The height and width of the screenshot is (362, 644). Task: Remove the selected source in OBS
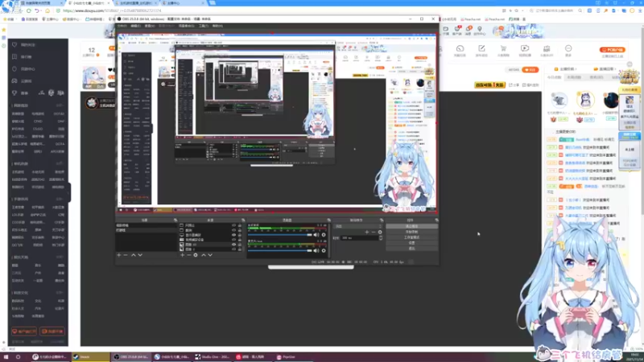point(189,255)
